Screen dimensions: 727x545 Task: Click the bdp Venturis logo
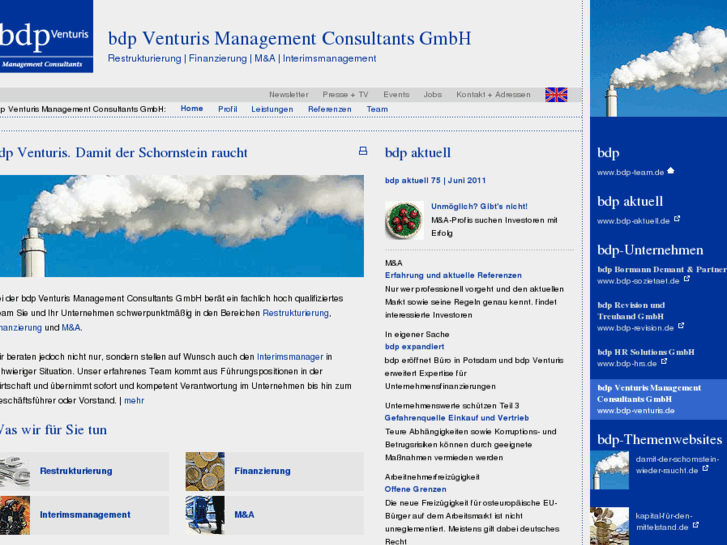tap(46, 36)
